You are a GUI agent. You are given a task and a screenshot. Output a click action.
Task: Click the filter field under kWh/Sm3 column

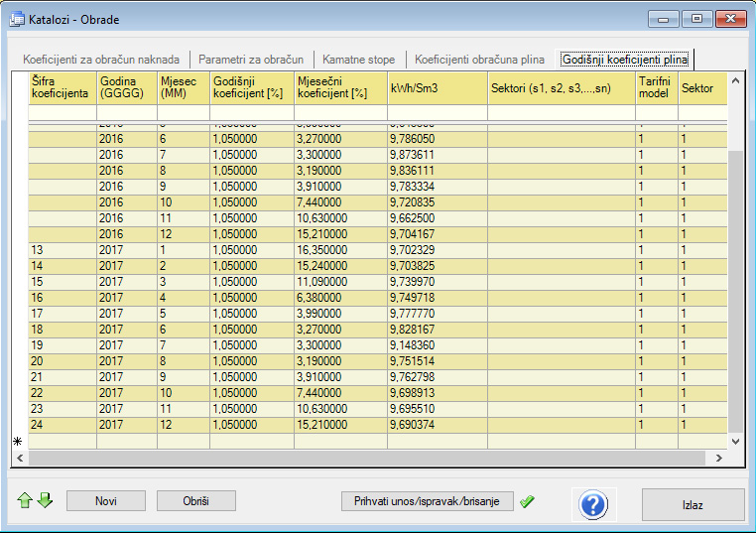click(438, 112)
